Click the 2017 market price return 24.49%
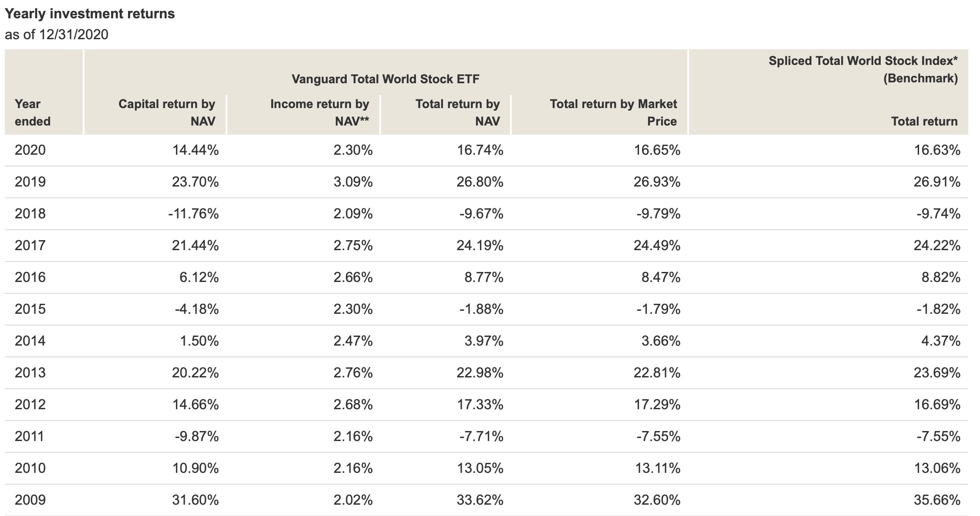This screenshot has height=516, width=980. point(657,246)
